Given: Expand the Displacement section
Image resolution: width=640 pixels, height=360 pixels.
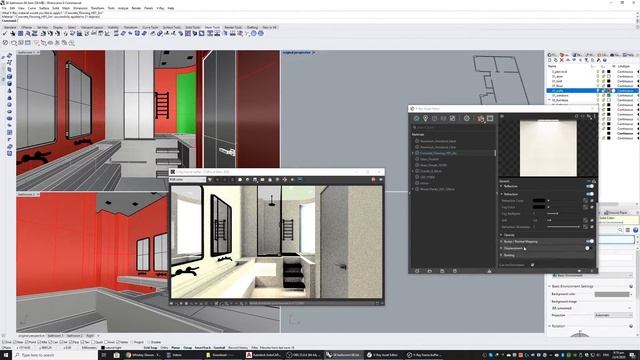Looking at the screenshot, I should [x=502, y=248].
